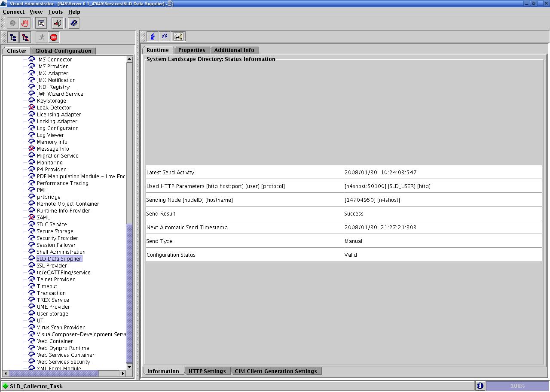
Task: Switch to the Properties tab
Action: coord(192,50)
